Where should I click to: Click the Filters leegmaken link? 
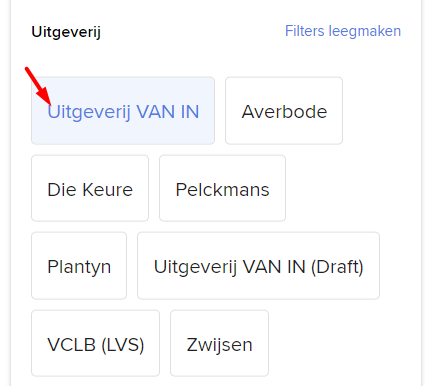(x=343, y=31)
